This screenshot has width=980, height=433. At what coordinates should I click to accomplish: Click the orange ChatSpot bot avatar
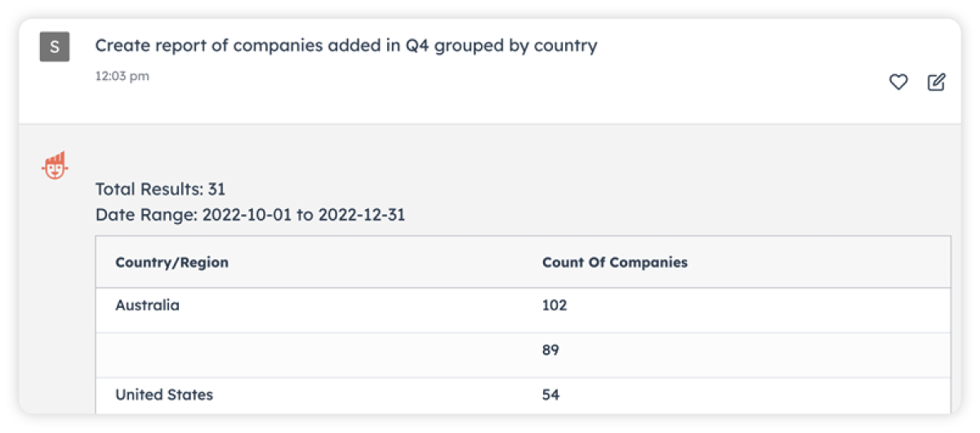tap(55, 165)
